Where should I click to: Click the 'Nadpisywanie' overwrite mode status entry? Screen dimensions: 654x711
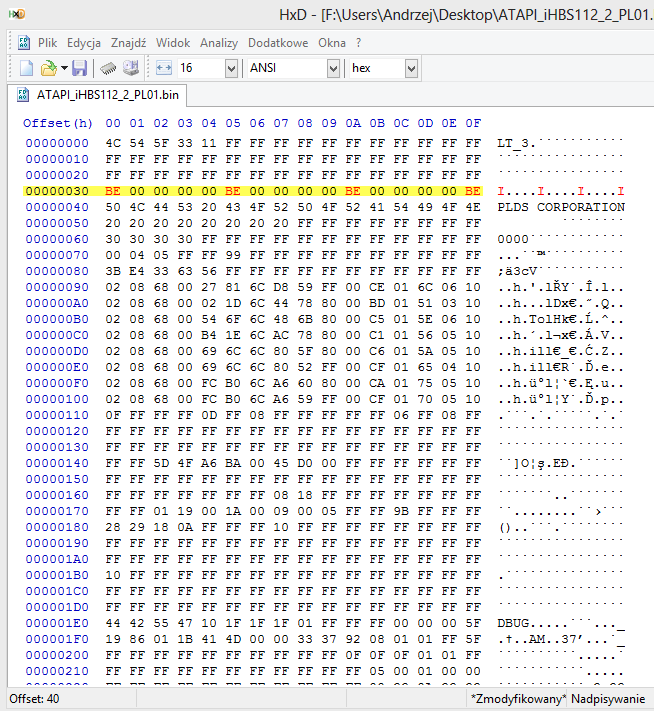click(608, 699)
